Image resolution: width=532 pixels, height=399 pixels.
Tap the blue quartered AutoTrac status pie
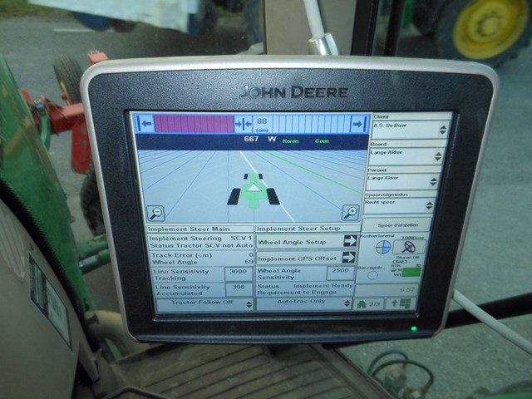383,247
